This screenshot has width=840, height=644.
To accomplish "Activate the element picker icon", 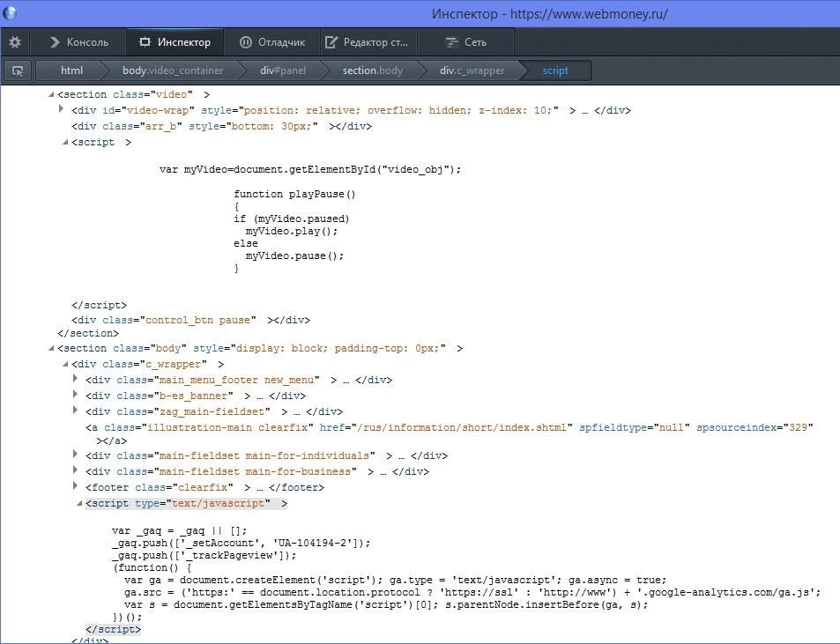I will [x=18, y=70].
